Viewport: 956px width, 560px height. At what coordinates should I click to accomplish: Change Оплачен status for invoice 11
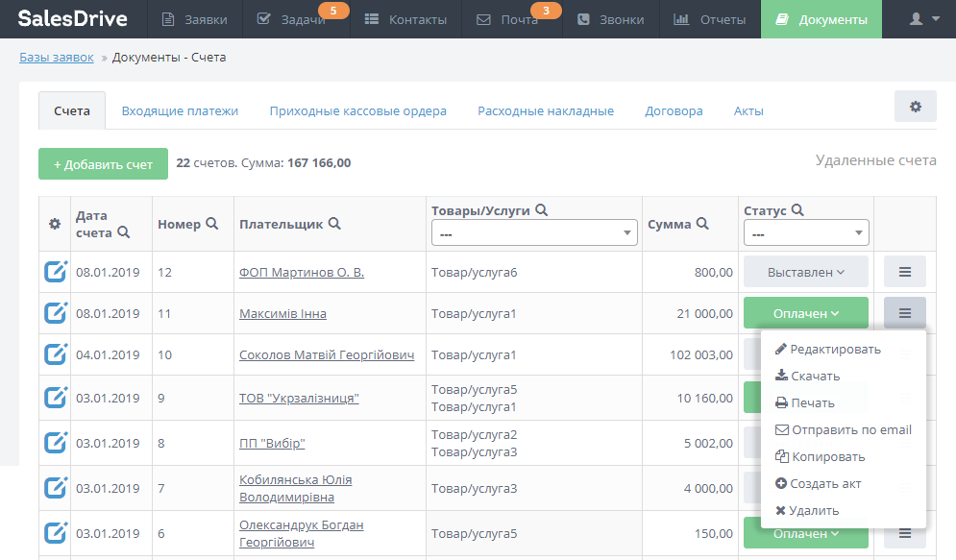[x=806, y=313]
